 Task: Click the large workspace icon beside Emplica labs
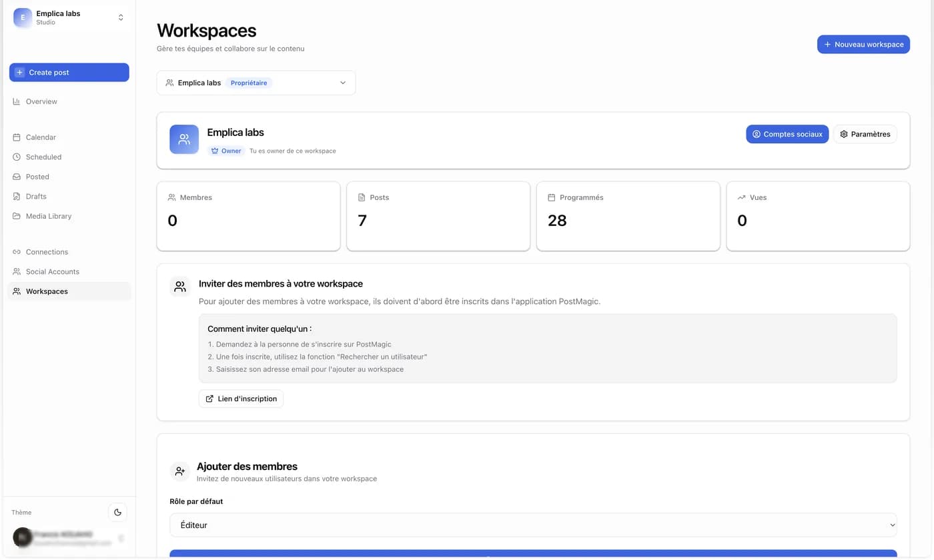click(184, 139)
